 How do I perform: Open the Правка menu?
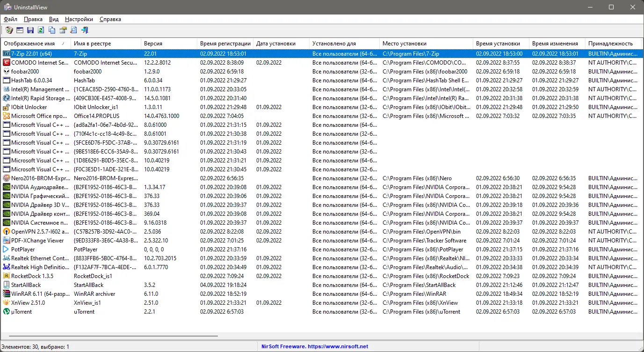click(33, 19)
